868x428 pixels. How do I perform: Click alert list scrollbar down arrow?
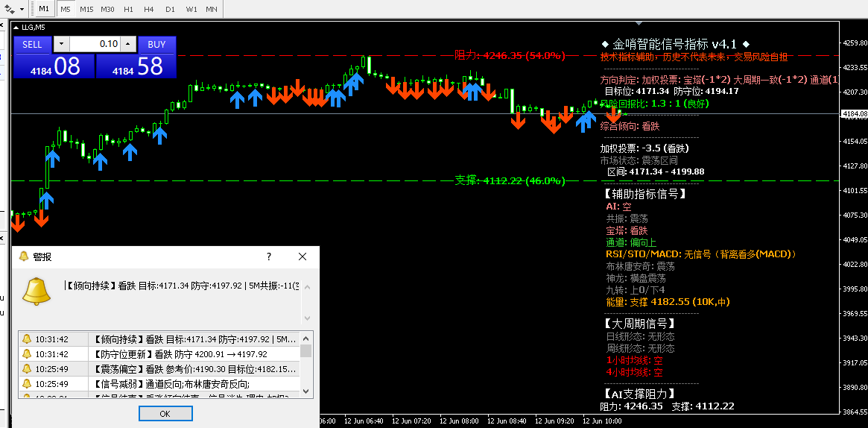tap(306, 392)
